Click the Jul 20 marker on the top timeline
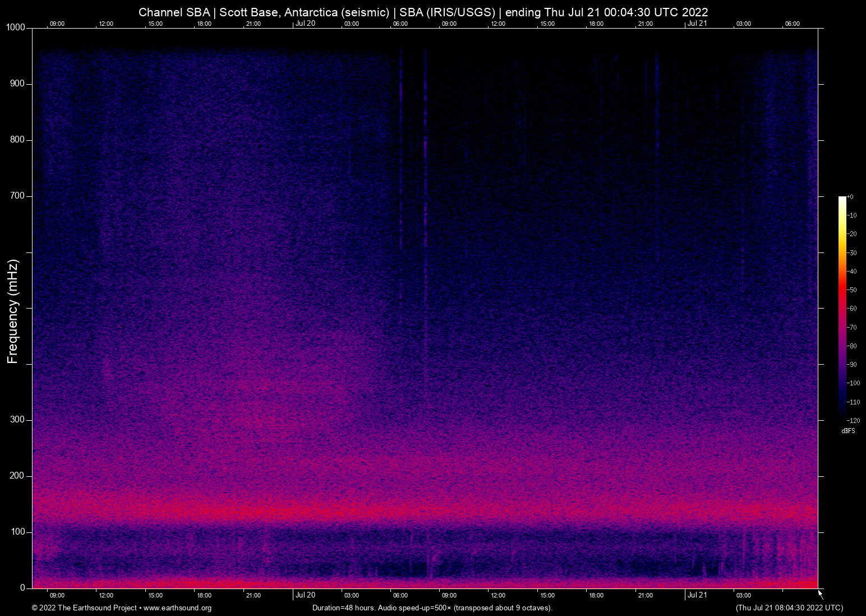The image size is (866, 616). (306, 24)
